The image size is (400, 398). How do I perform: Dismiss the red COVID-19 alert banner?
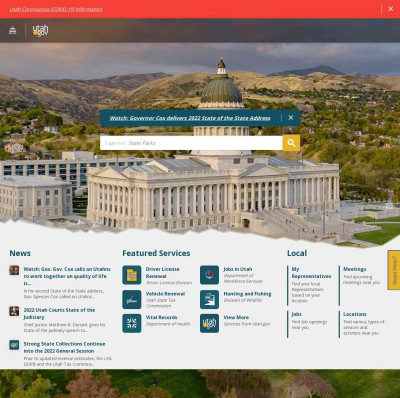(x=391, y=9)
